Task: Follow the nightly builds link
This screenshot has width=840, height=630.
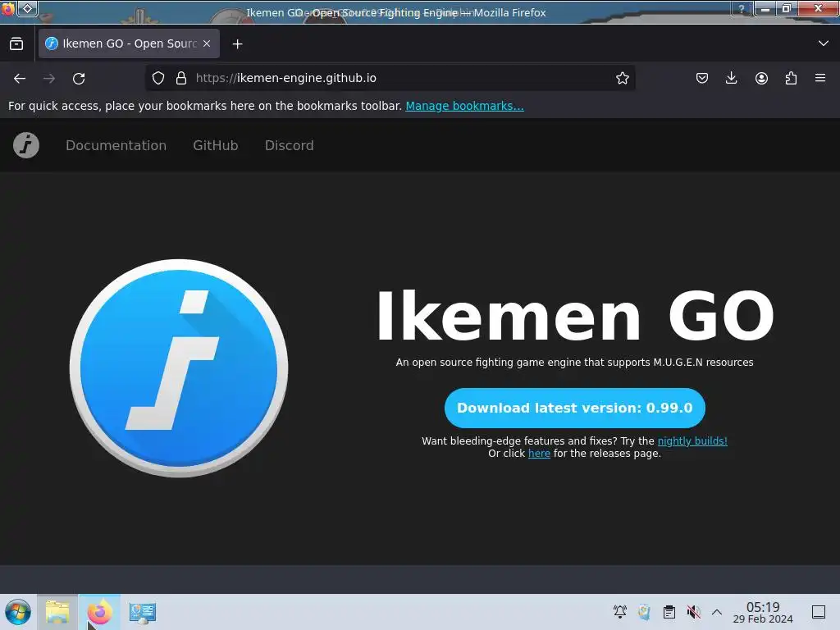Action: (692, 441)
